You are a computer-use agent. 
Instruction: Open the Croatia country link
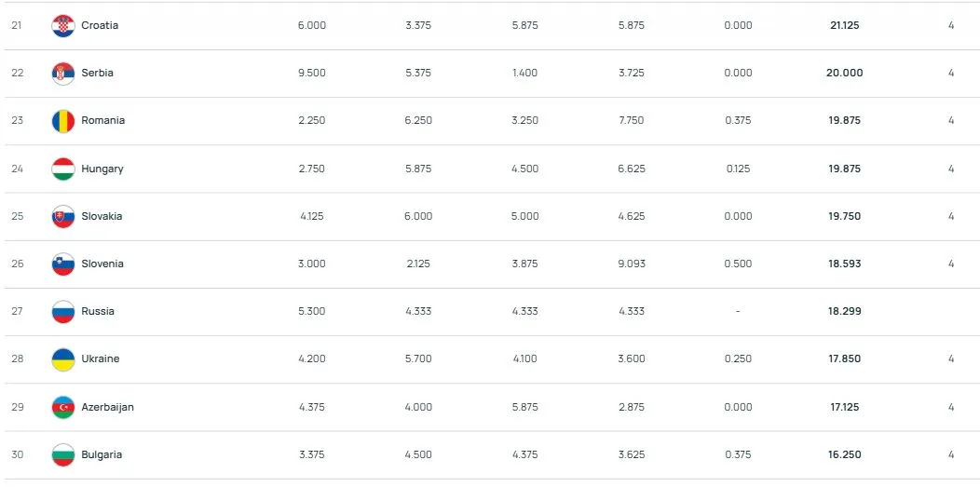[100, 26]
